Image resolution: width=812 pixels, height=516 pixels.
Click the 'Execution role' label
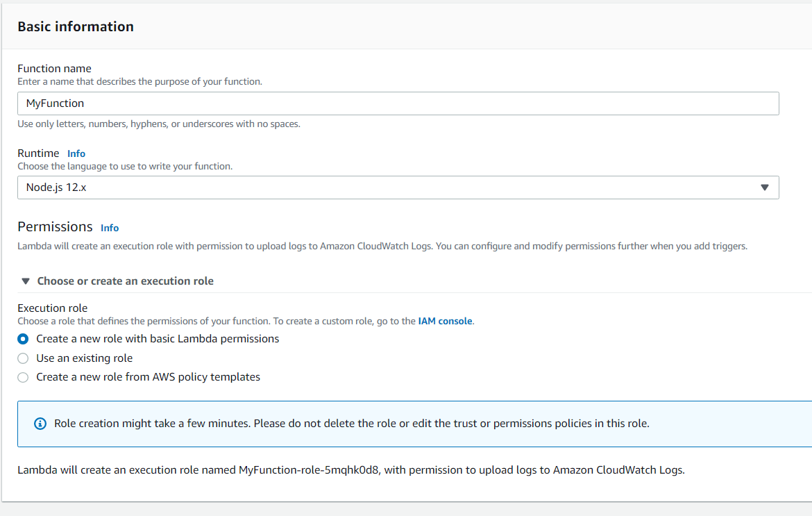point(52,308)
